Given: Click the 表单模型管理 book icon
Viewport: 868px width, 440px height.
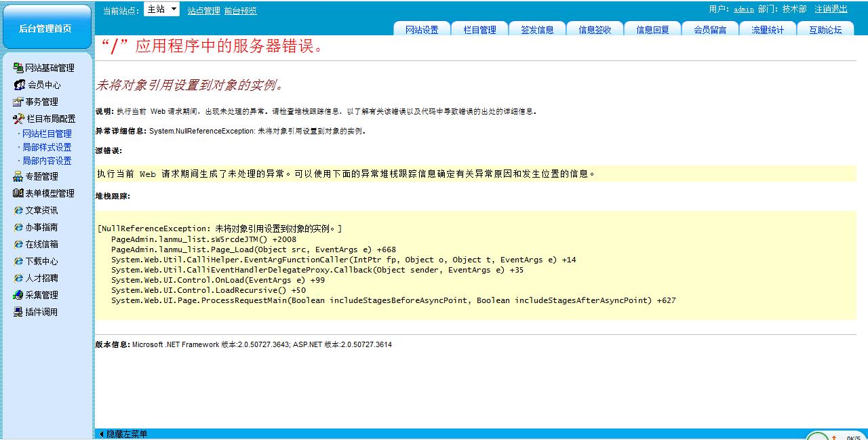Looking at the screenshot, I should (x=18, y=193).
